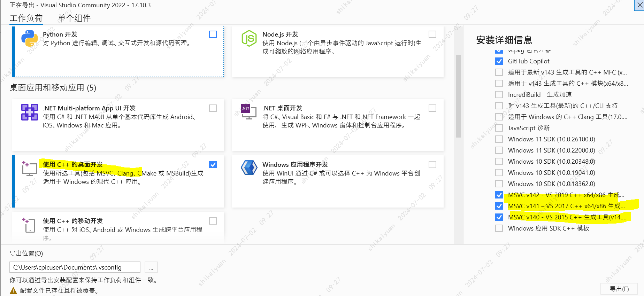Uncheck MSVC v142 - VS 2019 build tools
This screenshot has height=296, width=644.
tap(499, 195)
